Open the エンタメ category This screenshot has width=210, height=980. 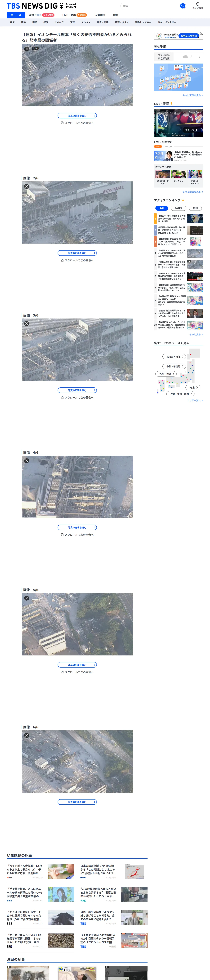[86, 22]
